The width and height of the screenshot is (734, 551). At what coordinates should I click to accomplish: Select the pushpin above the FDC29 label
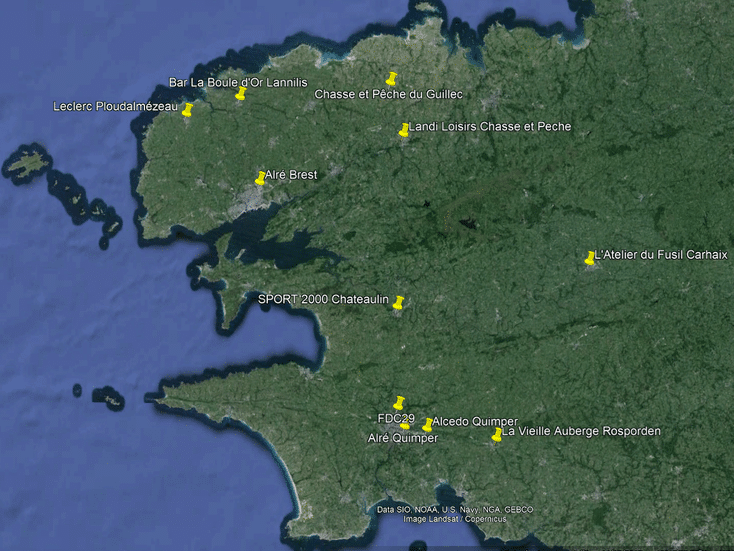399,402
